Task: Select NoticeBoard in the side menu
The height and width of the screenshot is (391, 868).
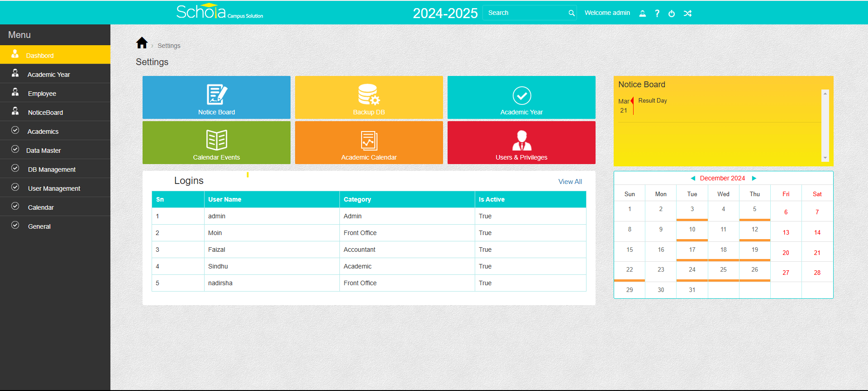Action: (45, 113)
